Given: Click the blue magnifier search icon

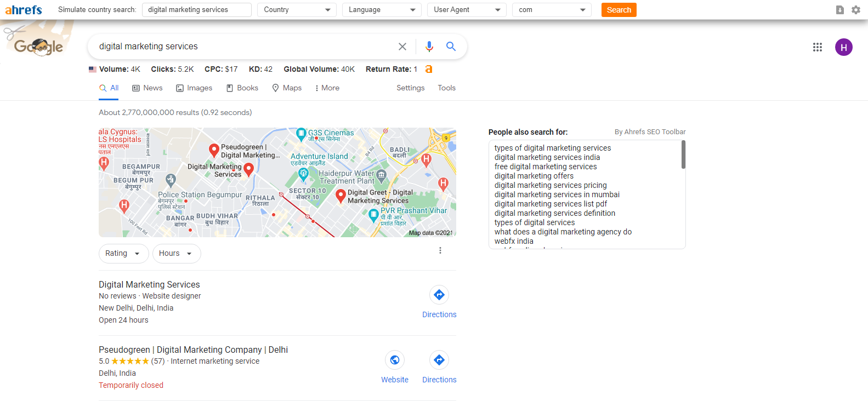Looking at the screenshot, I should tap(451, 47).
